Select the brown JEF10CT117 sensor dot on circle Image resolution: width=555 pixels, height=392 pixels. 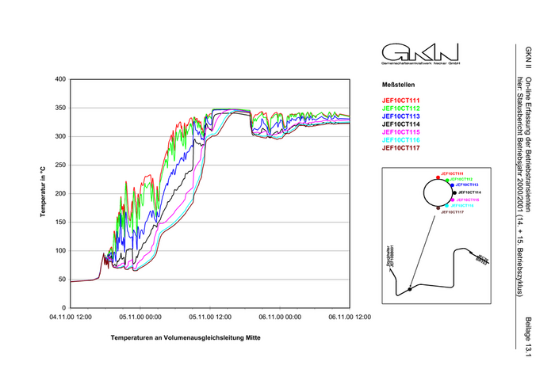point(438,208)
